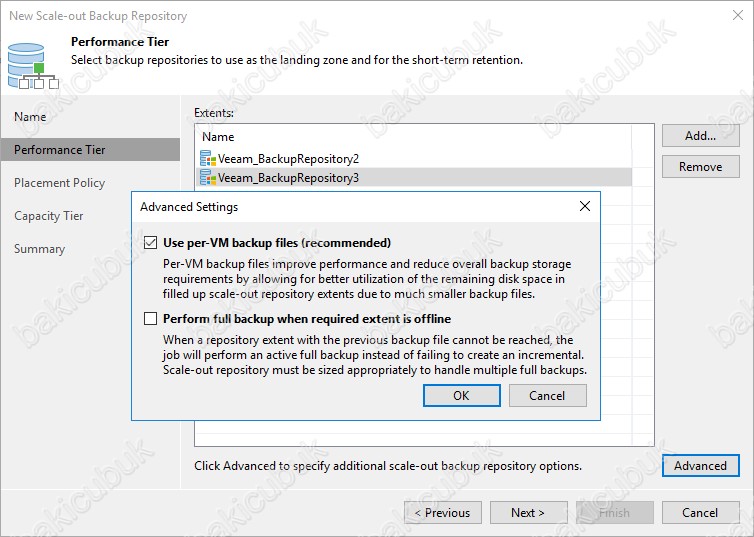Enable Perform full backup when extent offline
Screen dimensions: 754x537
[151, 319]
